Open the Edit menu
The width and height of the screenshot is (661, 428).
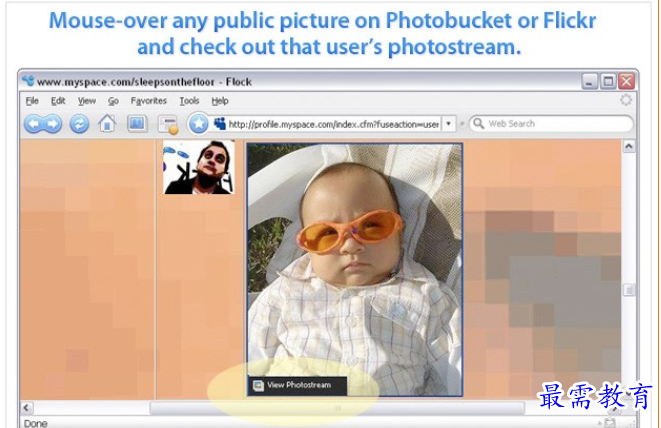(x=58, y=101)
